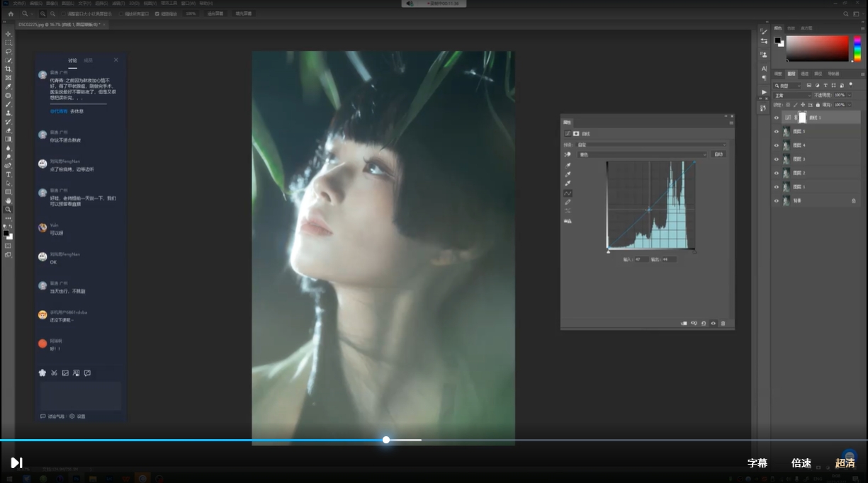Choose the Lasso tool
The height and width of the screenshot is (483, 868).
[9, 51]
